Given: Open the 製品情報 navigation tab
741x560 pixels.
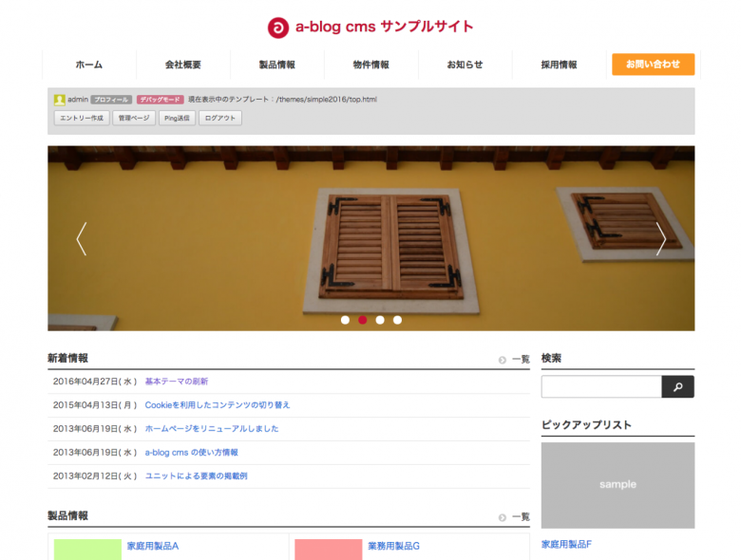Looking at the screenshot, I should 277,65.
